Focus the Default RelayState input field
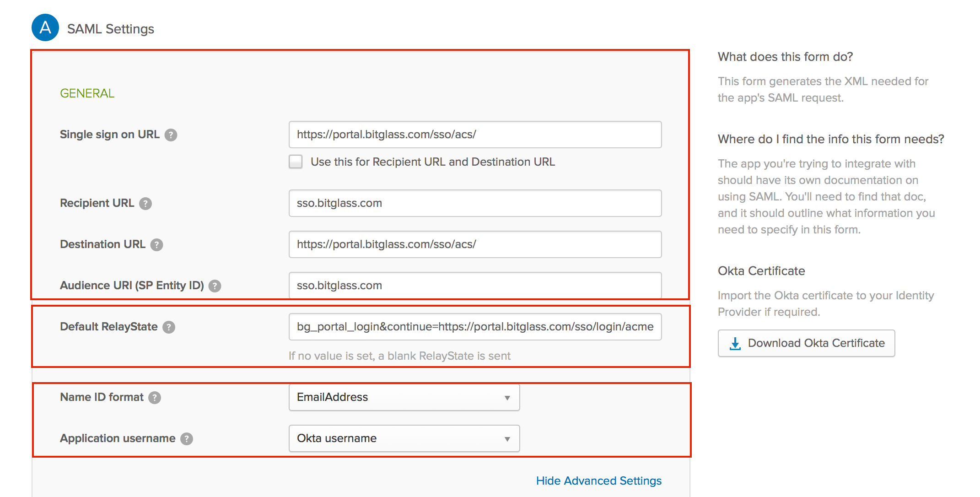The width and height of the screenshot is (980, 497). (x=475, y=327)
